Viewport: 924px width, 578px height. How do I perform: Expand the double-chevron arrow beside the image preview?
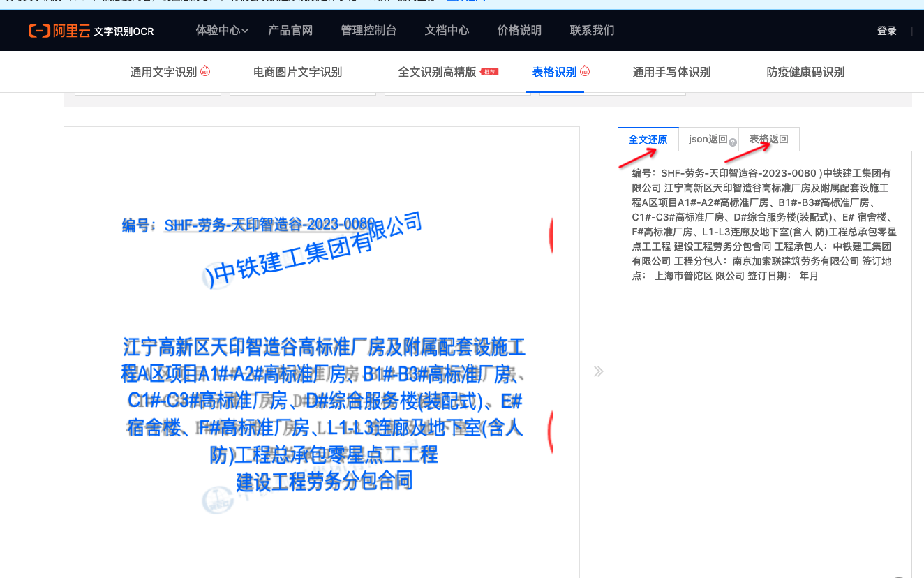(x=598, y=371)
